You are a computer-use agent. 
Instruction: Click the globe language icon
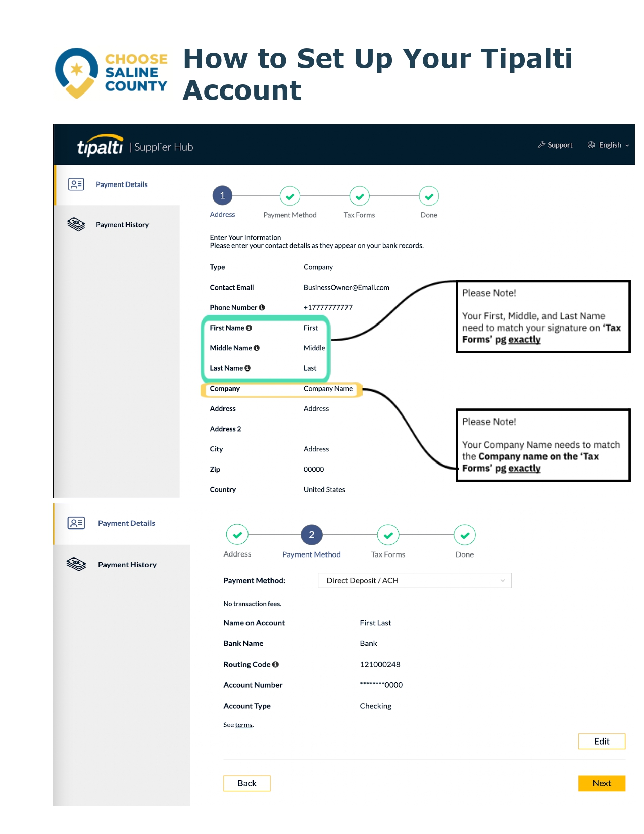tap(591, 145)
